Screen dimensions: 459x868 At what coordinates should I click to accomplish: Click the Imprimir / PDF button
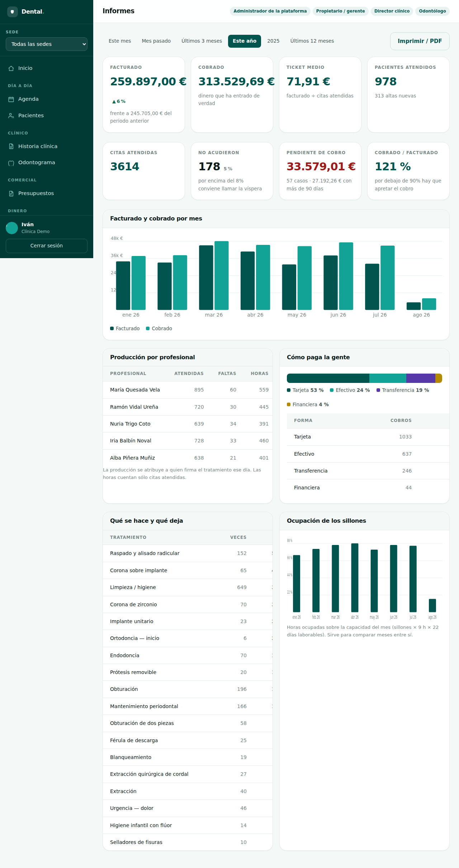[420, 41]
